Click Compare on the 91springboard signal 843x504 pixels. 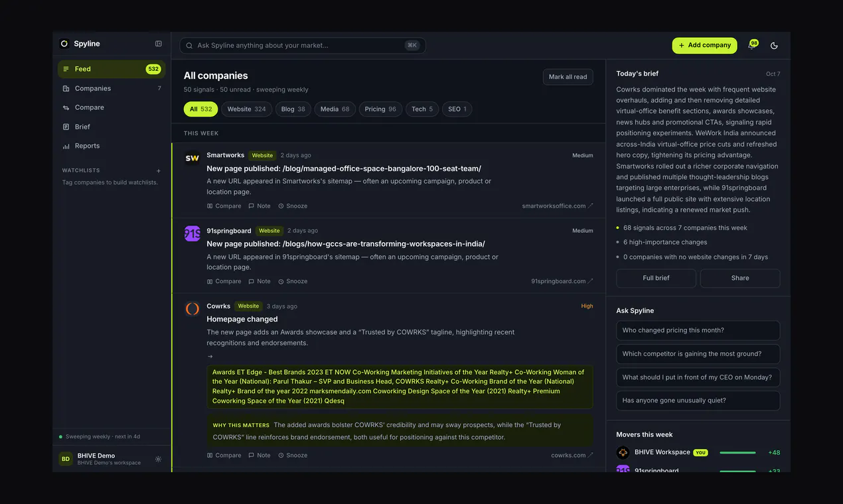[x=224, y=281]
